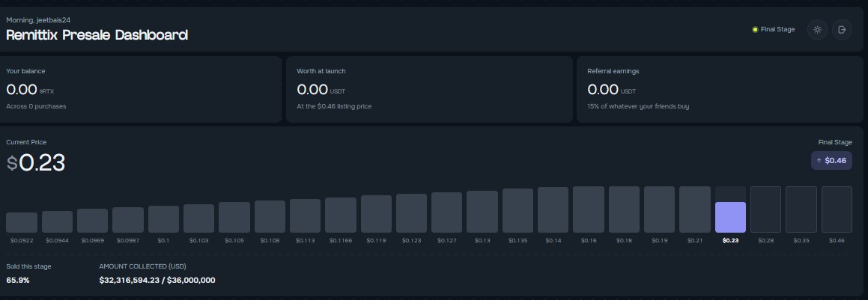This screenshot has height=300, width=868.
Task: Click the $0.1166 stage price label
Action: pyautogui.click(x=341, y=240)
